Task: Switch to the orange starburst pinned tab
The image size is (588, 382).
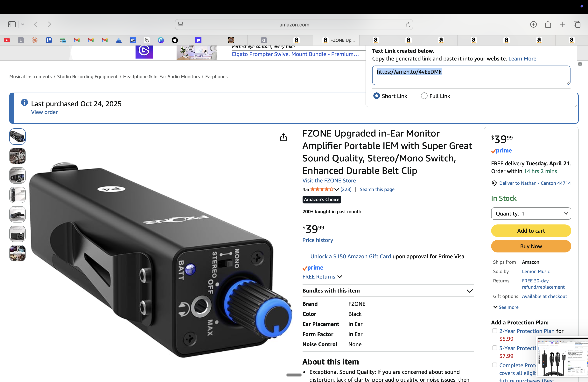Action: (35, 40)
